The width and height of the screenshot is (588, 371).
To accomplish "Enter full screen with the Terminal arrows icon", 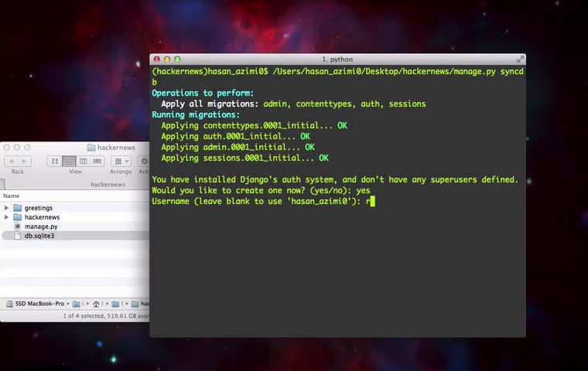I will click(x=520, y=60).
